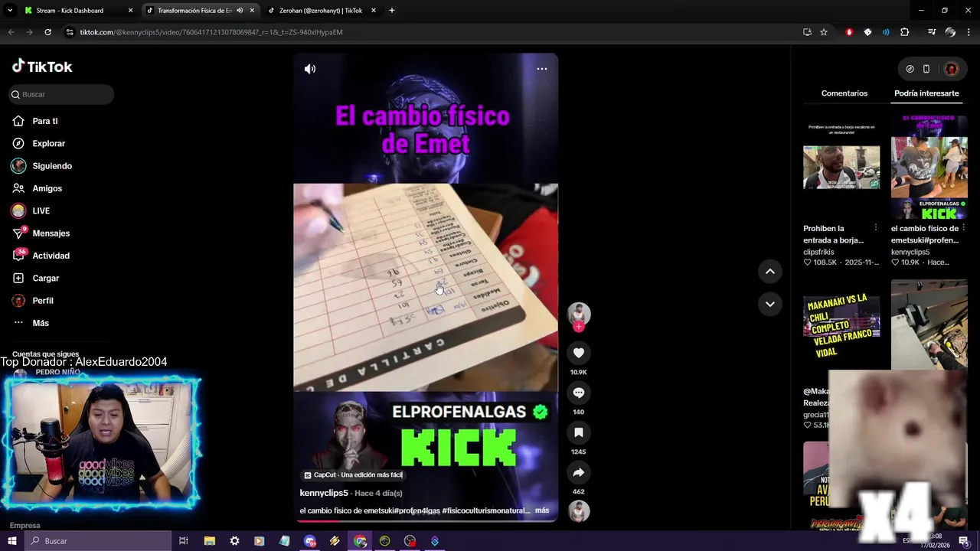The width and height of the screenshot is (980, 551).
Task: Share the video using the arrow icon
Action: tap(579, 472)
